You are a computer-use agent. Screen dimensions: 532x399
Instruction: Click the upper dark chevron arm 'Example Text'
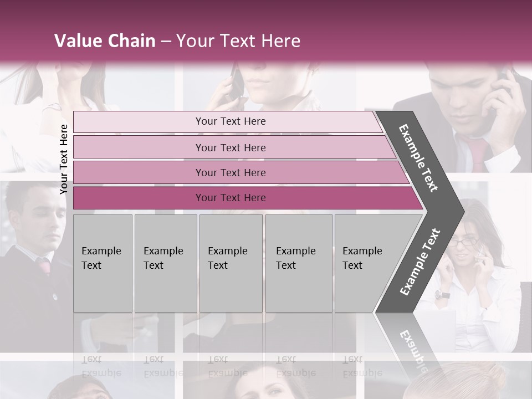tap(420, 160)
